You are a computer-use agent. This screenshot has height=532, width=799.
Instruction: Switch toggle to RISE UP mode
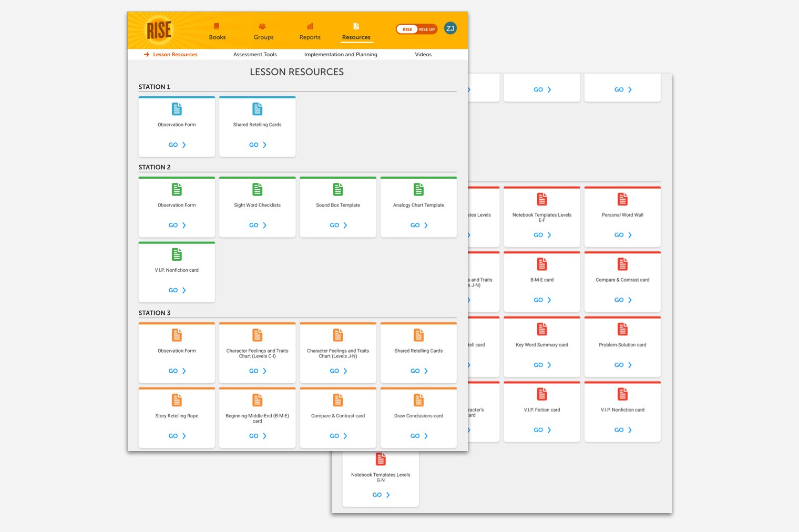click(427, 29)
